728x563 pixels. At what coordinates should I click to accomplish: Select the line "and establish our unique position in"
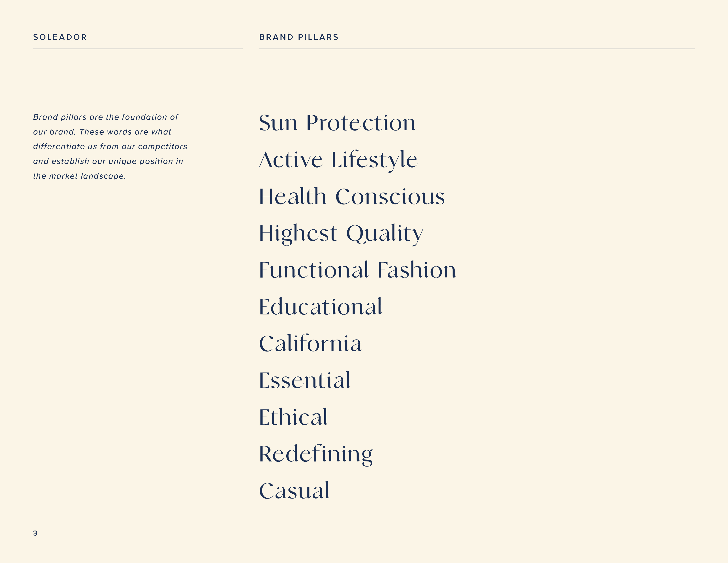(x=108, y=161)
